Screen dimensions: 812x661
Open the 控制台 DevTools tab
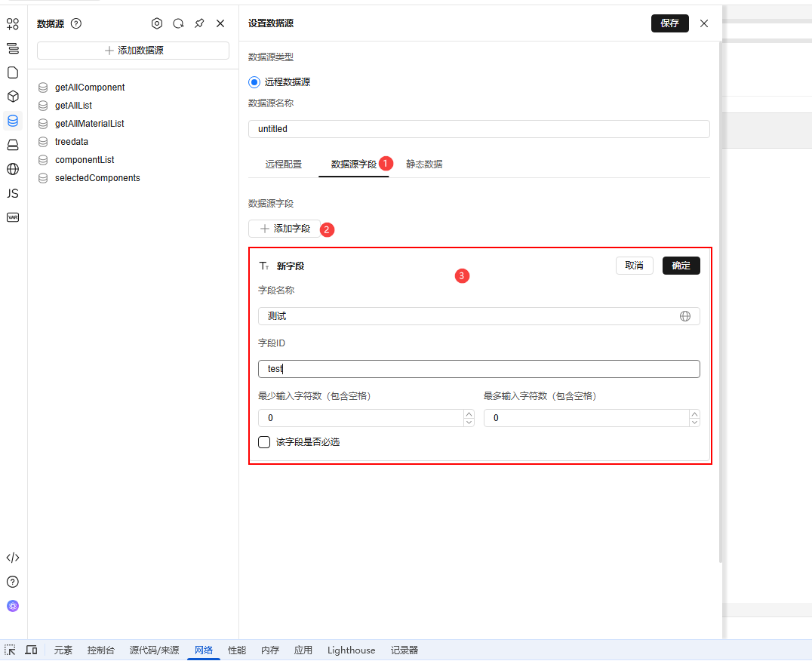[101, 650]
